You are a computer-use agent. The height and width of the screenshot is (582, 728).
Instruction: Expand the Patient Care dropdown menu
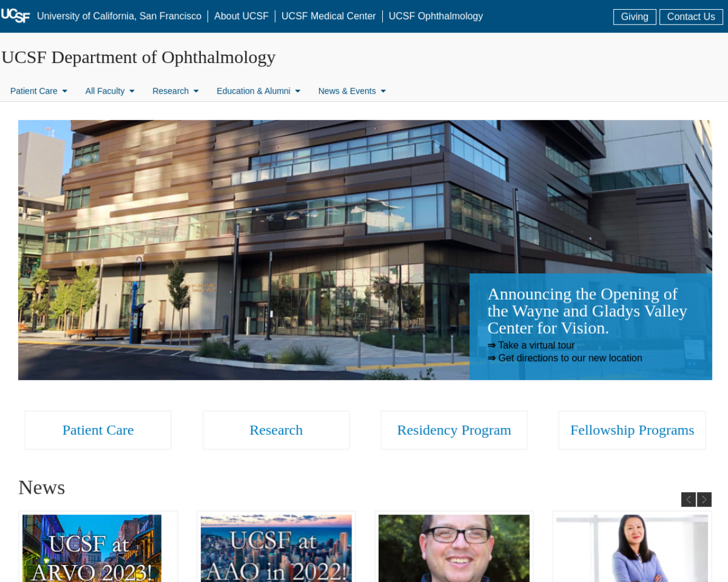point(39,91)
